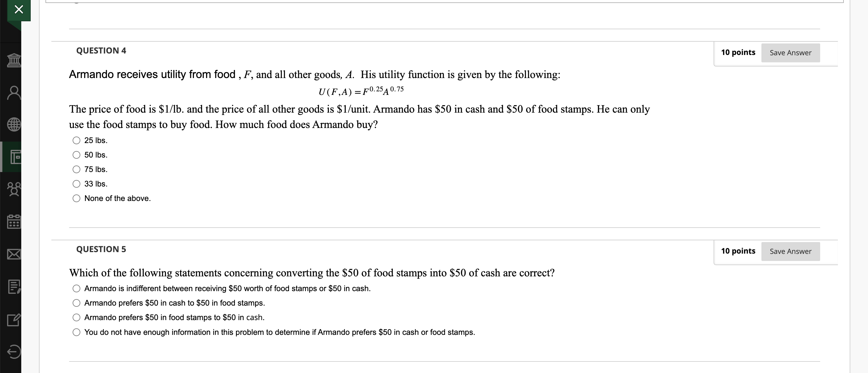Open the Calendar icon in the sidebar

(14, 222)
